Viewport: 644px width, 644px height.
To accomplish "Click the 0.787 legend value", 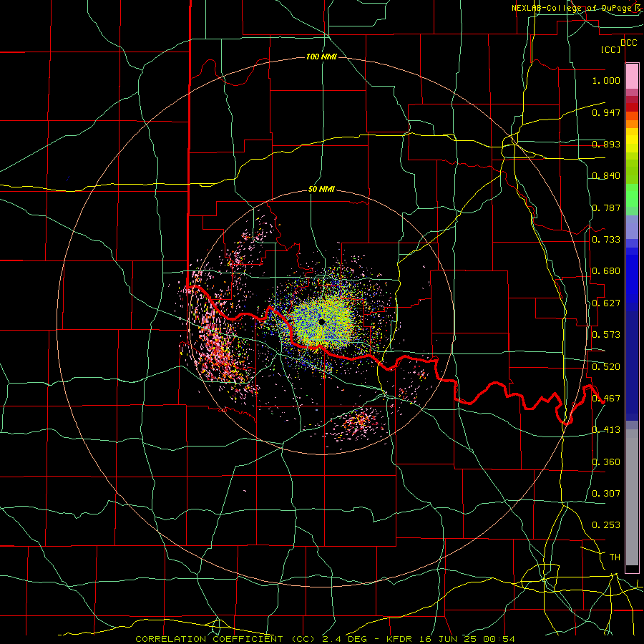I will [x=606, y=208].
